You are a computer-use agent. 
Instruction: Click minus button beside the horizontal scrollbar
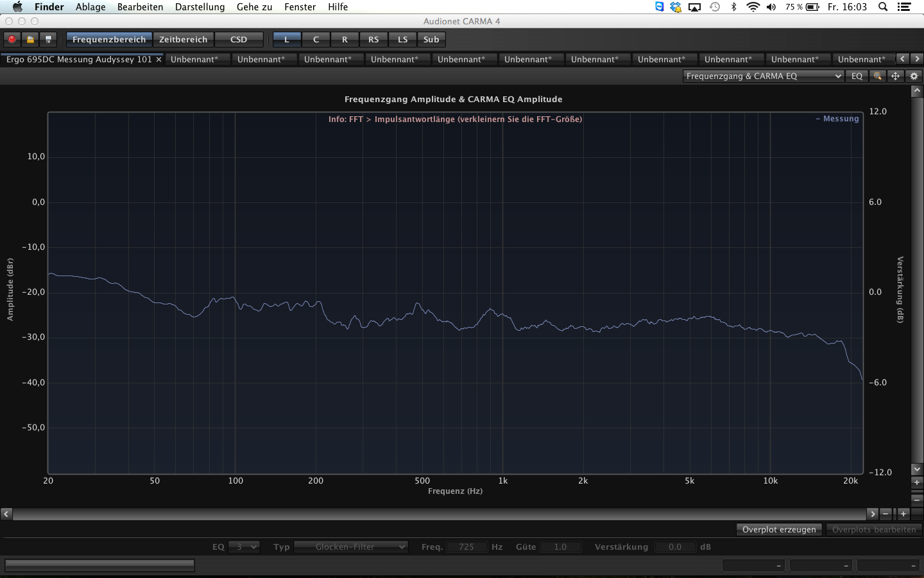tap(886, 514)
